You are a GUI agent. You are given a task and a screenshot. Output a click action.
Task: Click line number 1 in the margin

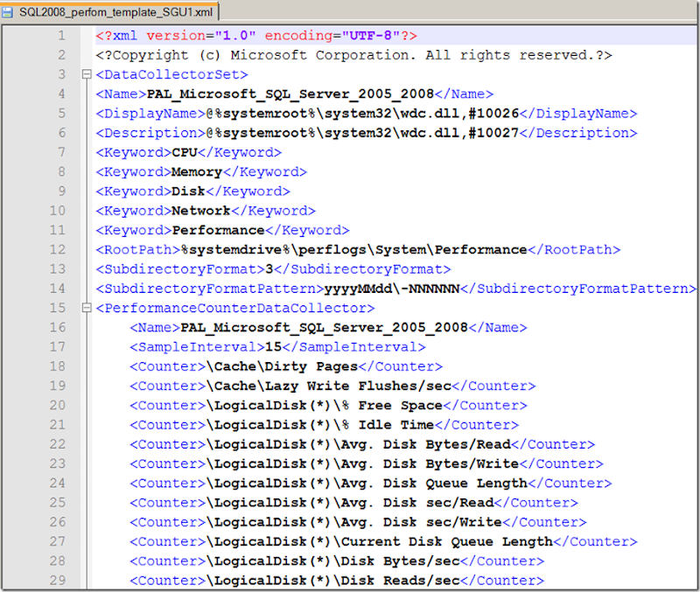point(60,36)
